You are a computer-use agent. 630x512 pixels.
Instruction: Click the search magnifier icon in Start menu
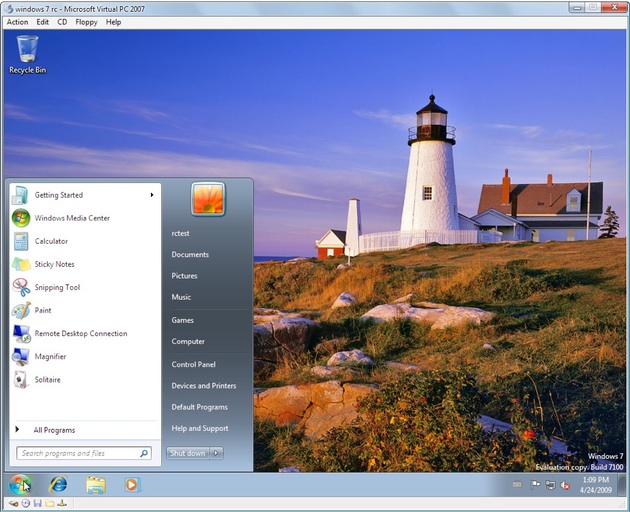(x=144, y=453)
